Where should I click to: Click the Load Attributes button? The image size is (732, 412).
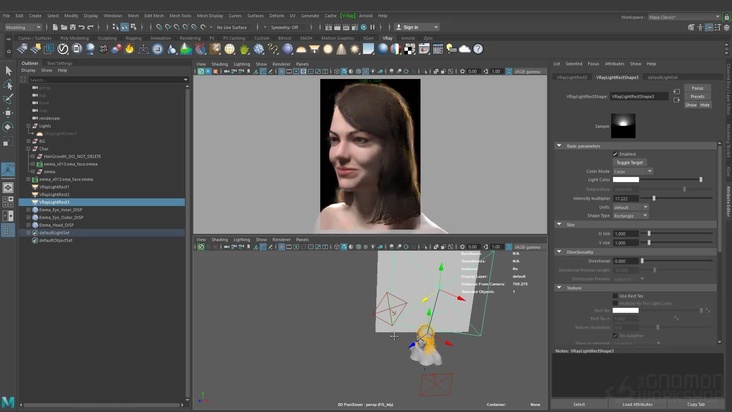(x=637, y=405)
